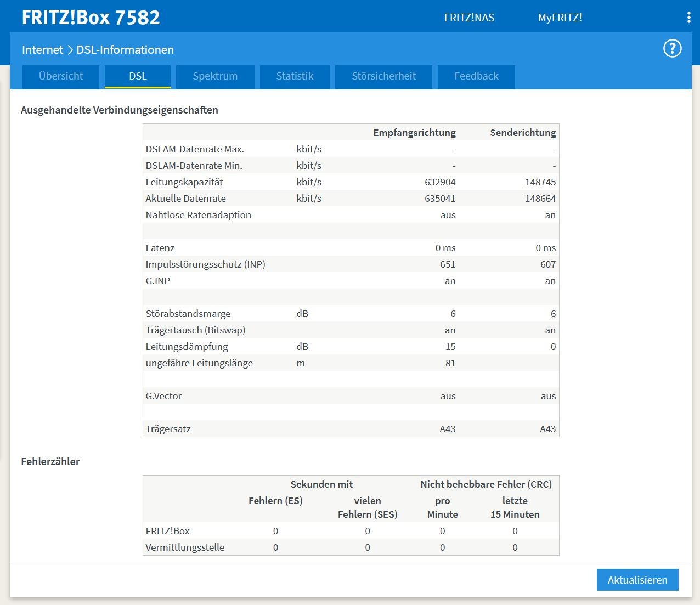Click the Leitungskapazität receive value 632904
The image size is (700, 605).
[x=440, y=182]
